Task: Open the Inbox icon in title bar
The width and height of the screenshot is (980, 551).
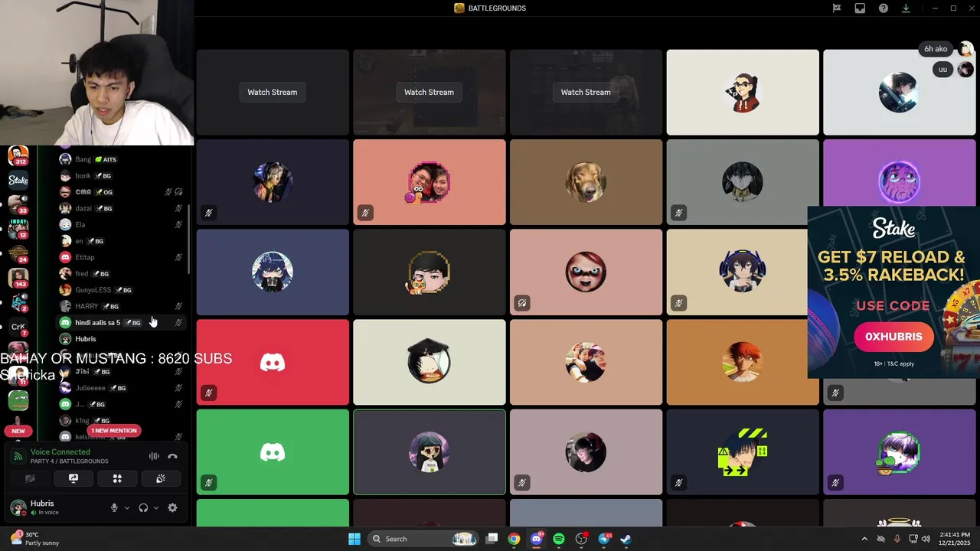Action: tap(860, 8)
